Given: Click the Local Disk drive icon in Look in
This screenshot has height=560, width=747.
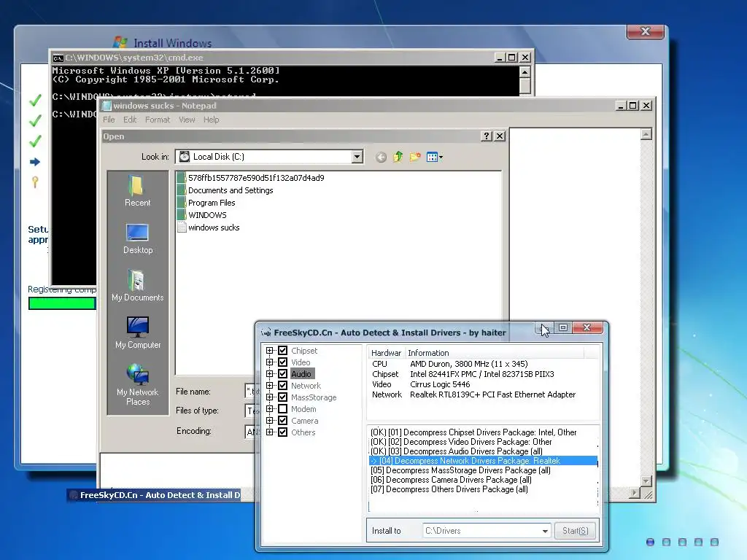Looking at the screenshot, I should pos(185,157).
